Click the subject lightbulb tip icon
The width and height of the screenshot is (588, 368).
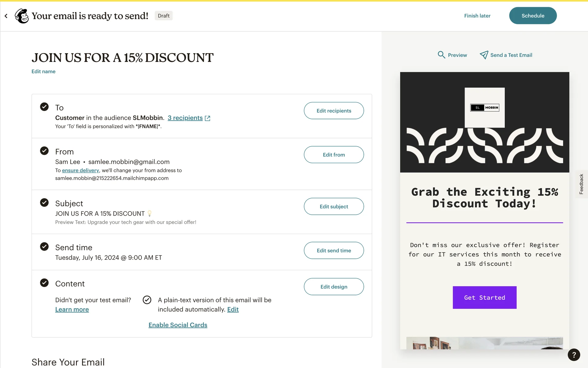point(149,213)
